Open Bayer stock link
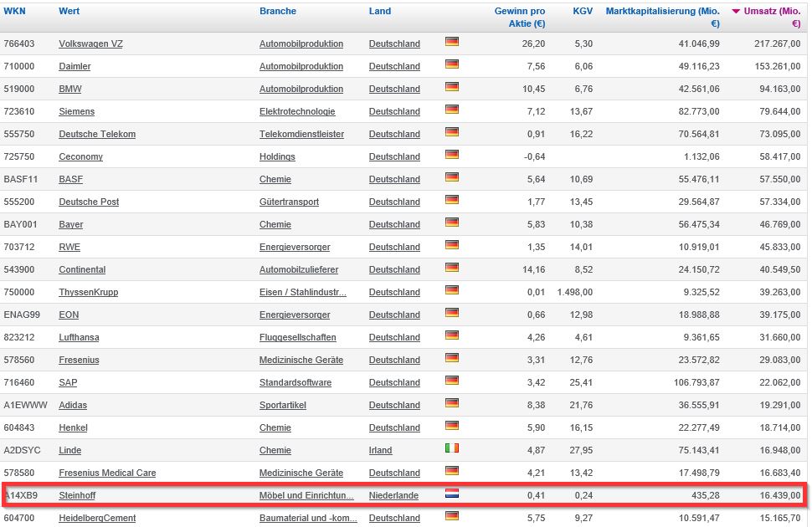This screenshot has height=527, width=812. (x=71, y=225)
